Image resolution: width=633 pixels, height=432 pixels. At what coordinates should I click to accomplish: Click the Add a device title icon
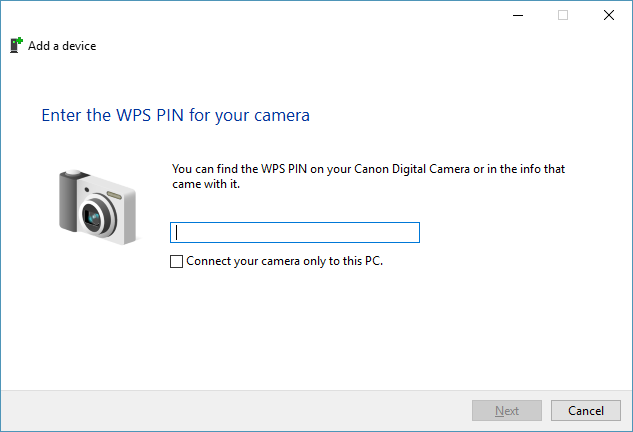point(16,45)
